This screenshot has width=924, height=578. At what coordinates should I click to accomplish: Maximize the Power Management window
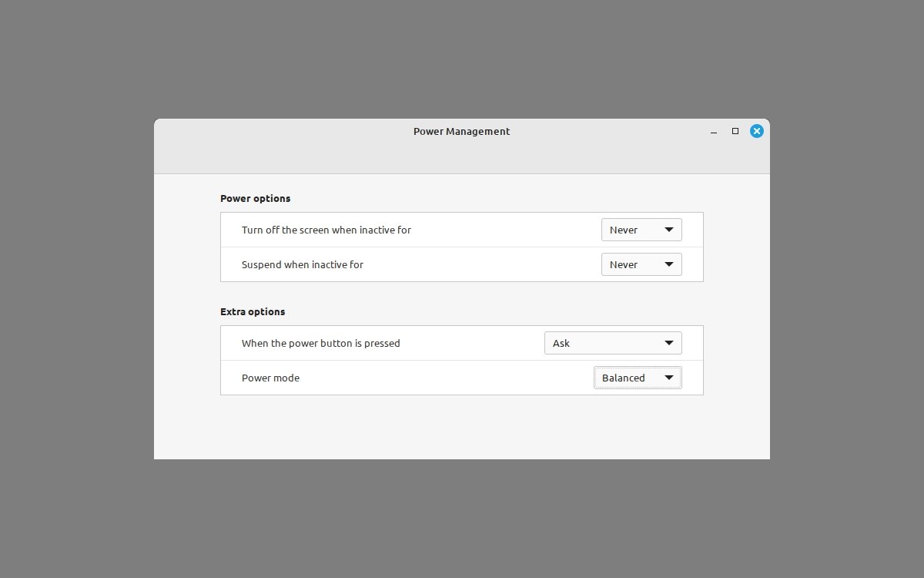735,131
